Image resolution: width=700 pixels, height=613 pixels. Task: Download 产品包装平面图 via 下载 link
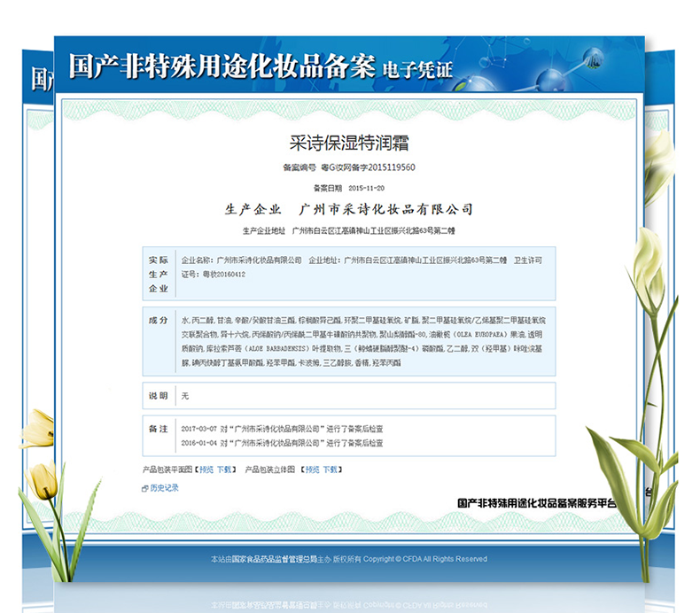click(x=224, y=469)
